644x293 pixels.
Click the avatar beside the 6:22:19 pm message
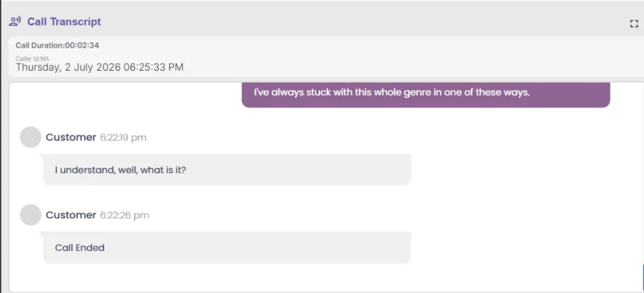point(30,137)
